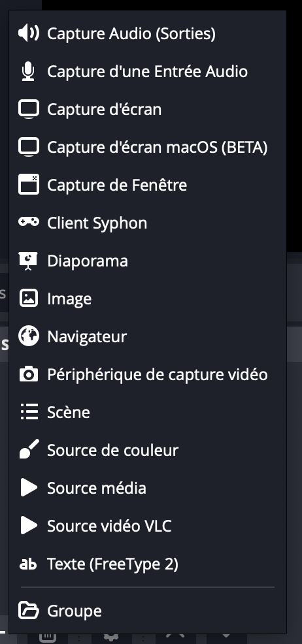Viewport: 302px width, 644px height.
Task: Click the monitor icon beside Capture d'écran
Action: (29, 109)
